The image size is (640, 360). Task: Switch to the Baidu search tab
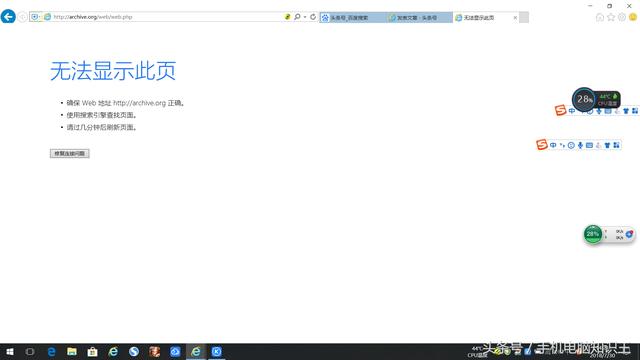[x=353, y=18]
